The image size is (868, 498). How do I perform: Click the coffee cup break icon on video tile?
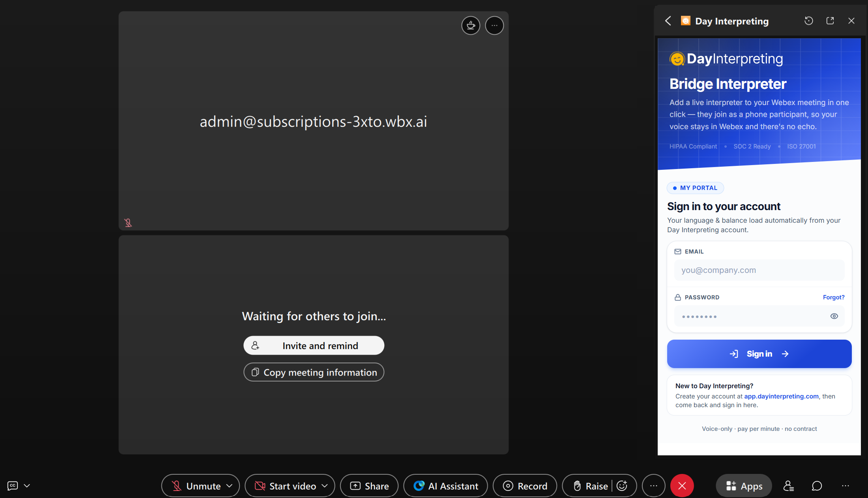click(x=471, y=26)
